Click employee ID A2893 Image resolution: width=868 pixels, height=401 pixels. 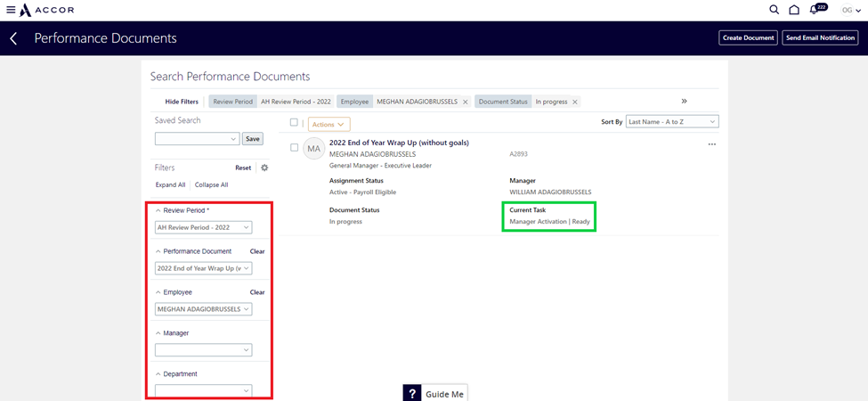coord(519,154)
